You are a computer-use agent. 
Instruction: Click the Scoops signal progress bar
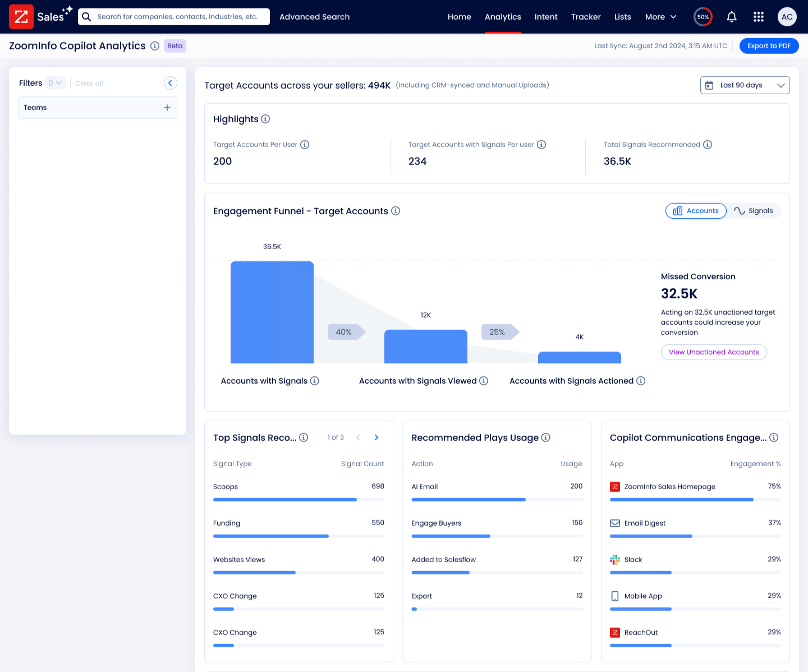tap(299, 500)
